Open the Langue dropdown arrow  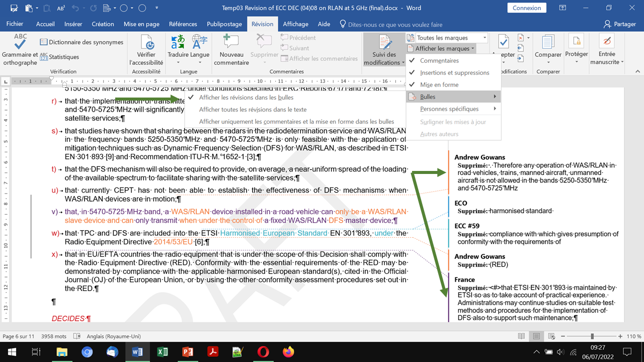coord(200,63)
